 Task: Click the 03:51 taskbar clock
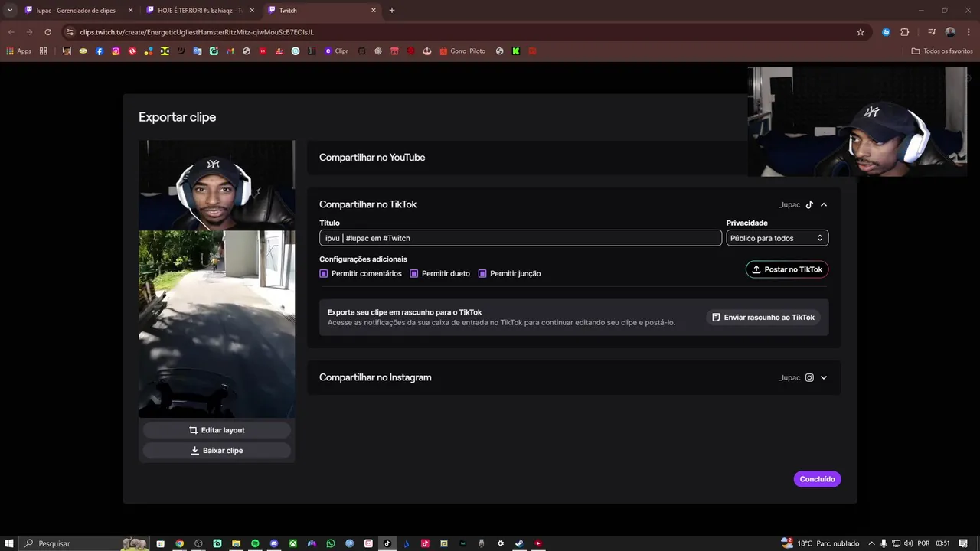click(x=942, y=543)
